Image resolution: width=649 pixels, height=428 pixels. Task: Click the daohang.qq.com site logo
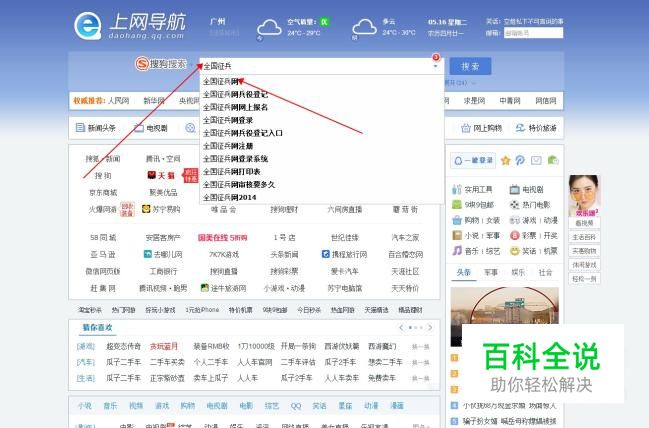click(x=130, y=26)
